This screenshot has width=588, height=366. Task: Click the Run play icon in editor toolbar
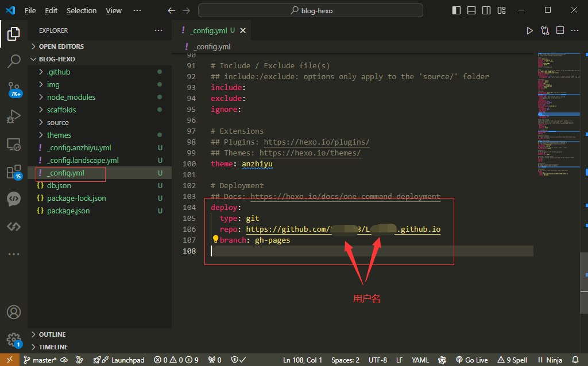click(529, 30)
